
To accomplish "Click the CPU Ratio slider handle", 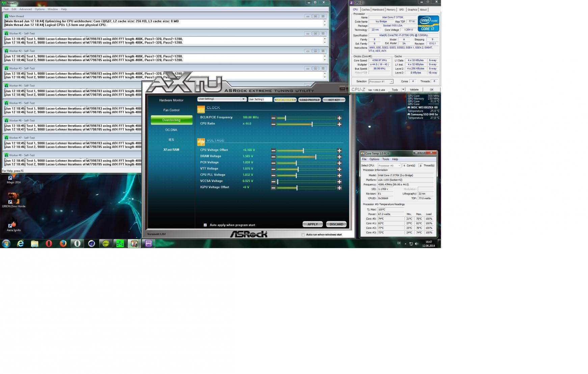I will pyautogui.click(x=312, y=124).
